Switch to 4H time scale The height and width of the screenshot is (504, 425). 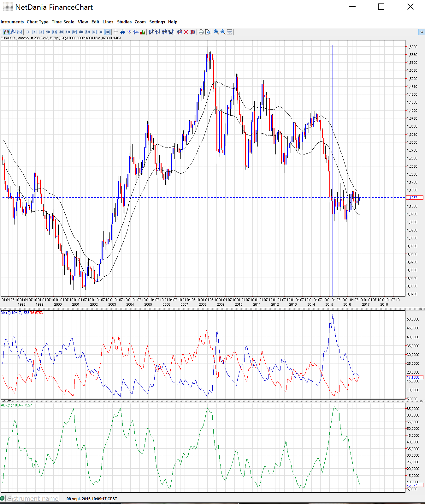81,32
